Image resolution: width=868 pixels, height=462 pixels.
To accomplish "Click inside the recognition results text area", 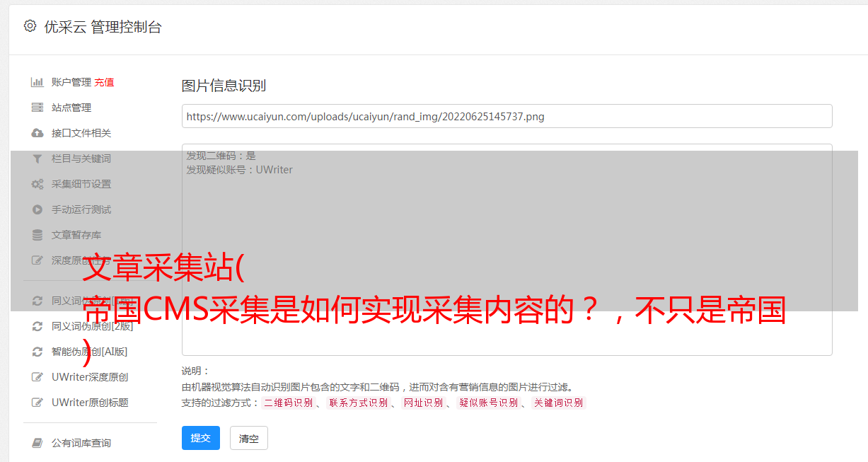I will (x=507, y=250).
